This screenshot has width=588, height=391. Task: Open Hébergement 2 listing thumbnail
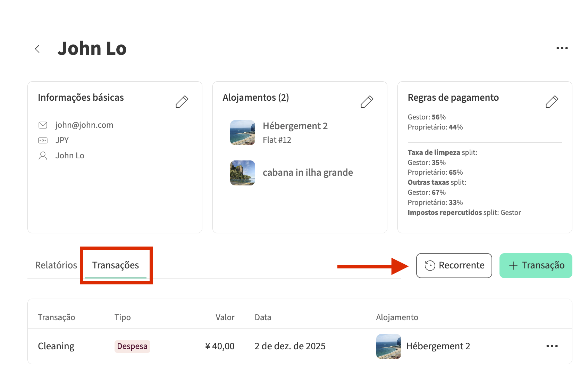tap(242, 133)
